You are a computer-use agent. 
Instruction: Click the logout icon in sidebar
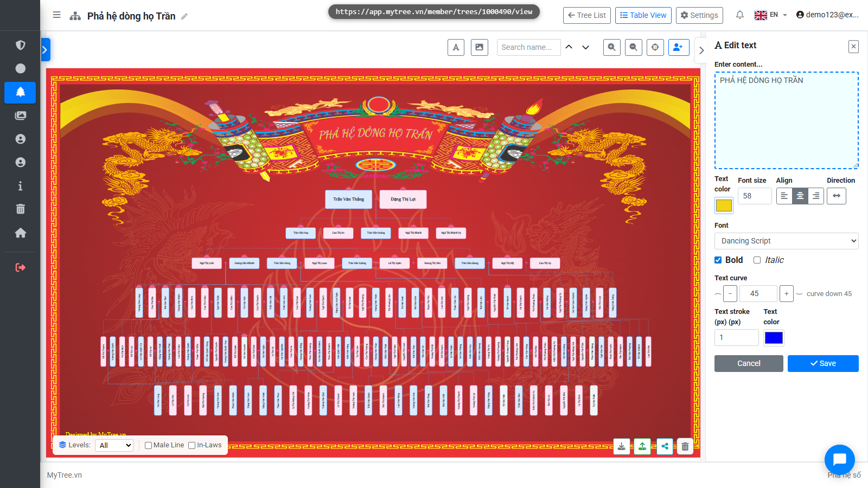[x=20, y=267]
